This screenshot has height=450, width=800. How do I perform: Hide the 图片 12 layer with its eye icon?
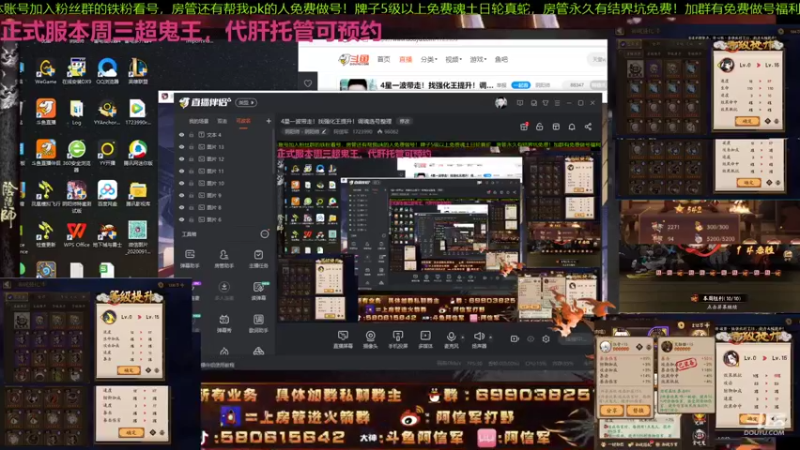tap(182, 159)
